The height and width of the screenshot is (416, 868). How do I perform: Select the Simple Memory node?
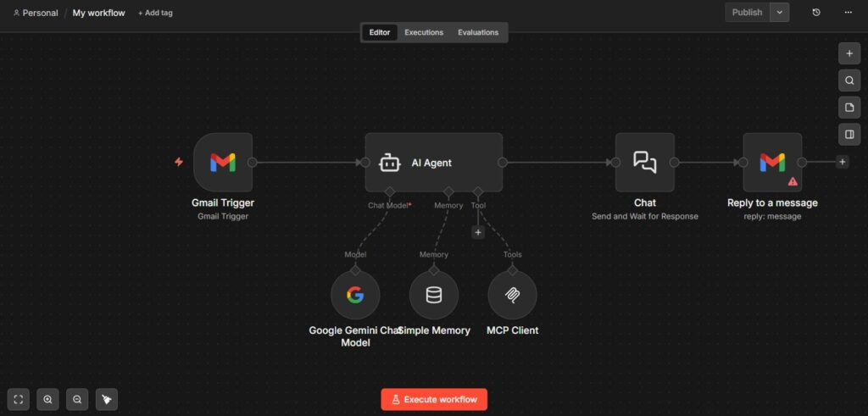tap(434, 295)
